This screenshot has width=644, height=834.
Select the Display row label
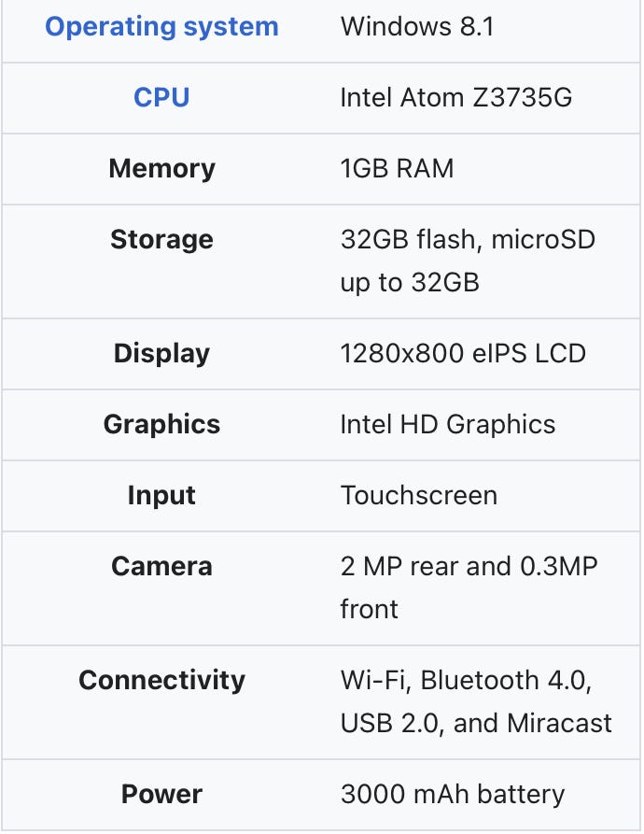161,353
